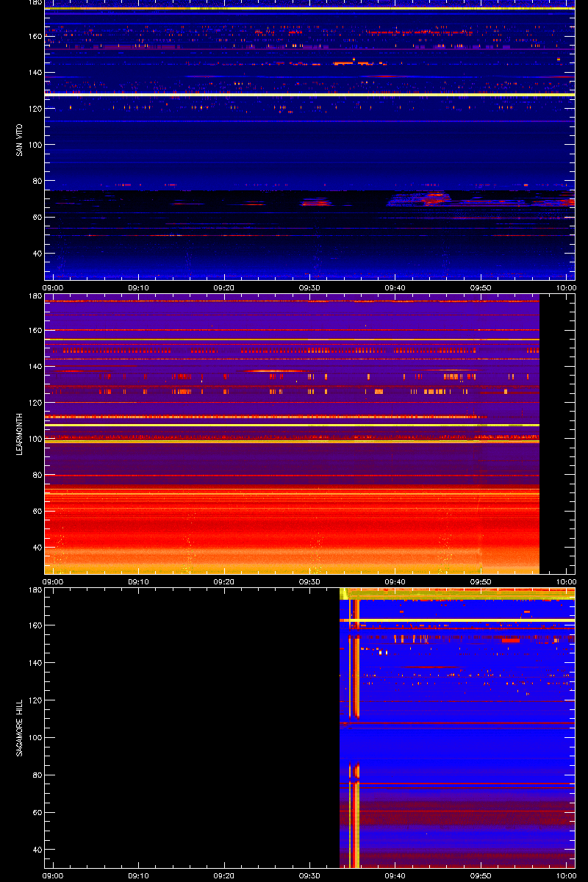Click the 09:00 time label under San Vito
This screenshot has width=588, height=882.
point(53,287)
